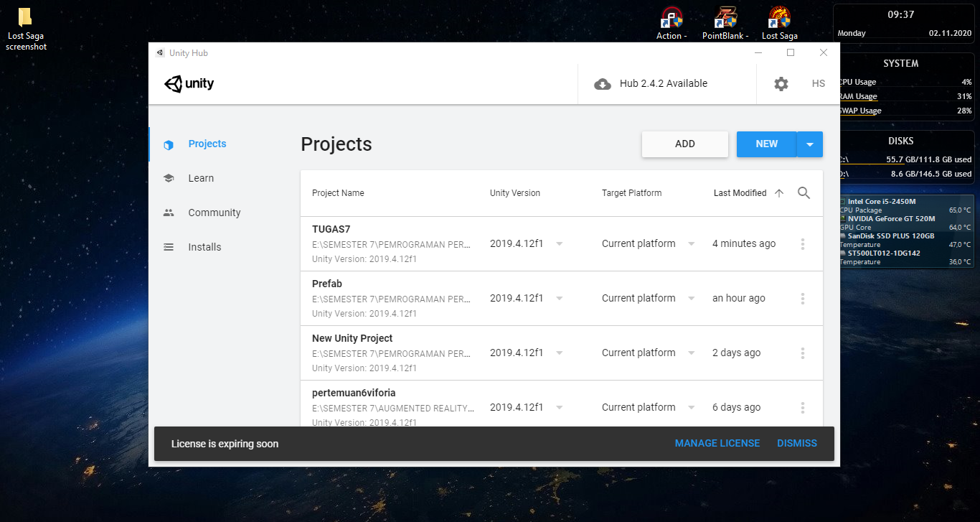
Task: Click 'an hour ago' modified time
Action: 739,299
